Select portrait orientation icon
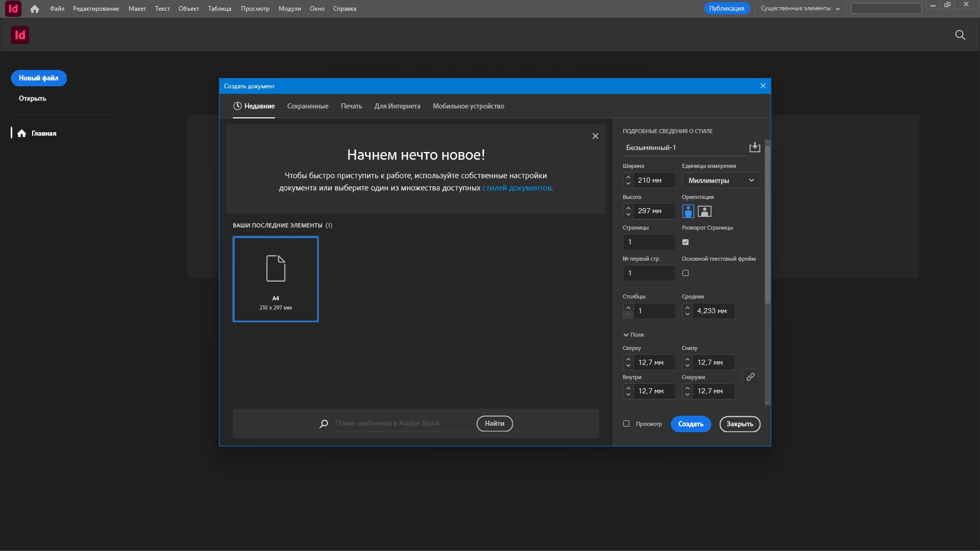The image size is (980, 551). click(x=688, y=211)
